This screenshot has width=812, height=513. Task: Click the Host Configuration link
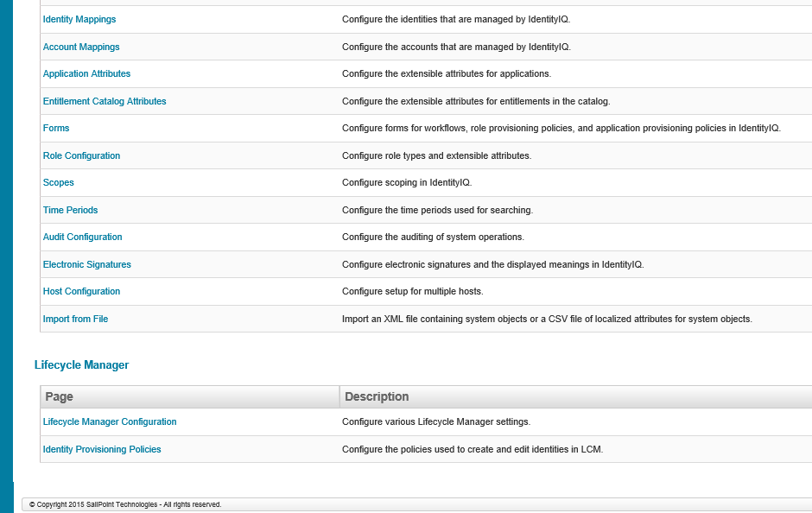pyautogui.click(x=81, y=291)
